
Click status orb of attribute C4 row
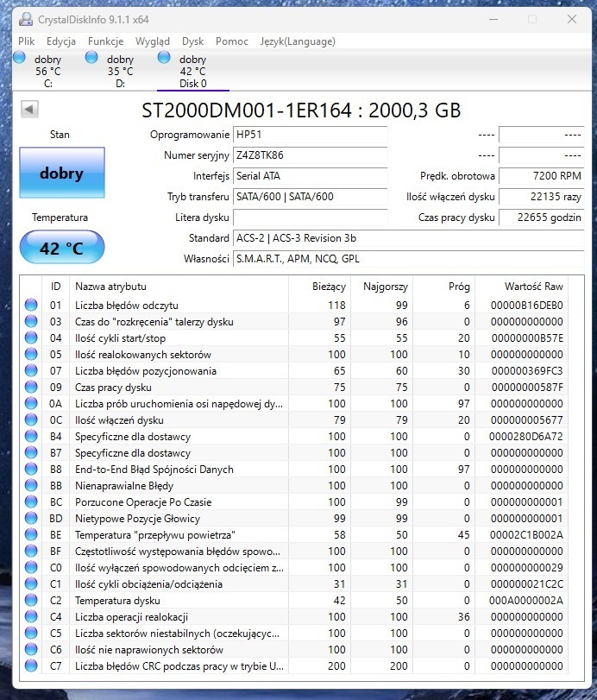31,616
